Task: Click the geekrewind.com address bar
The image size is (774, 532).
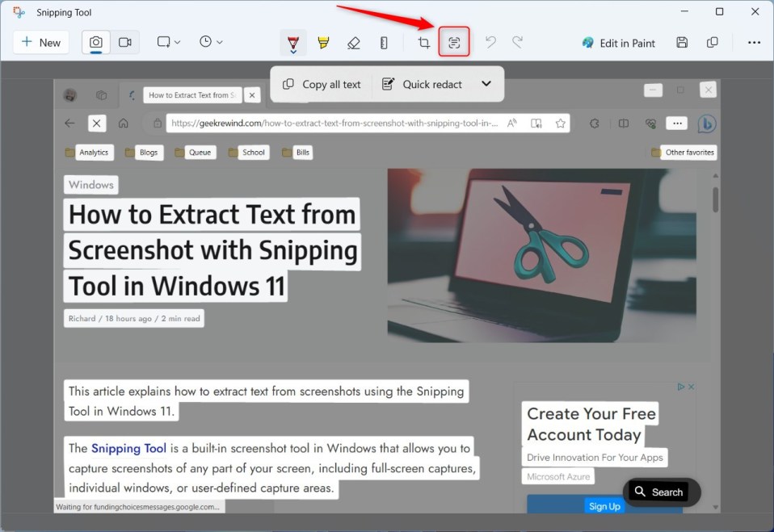Action: (334, 124)
